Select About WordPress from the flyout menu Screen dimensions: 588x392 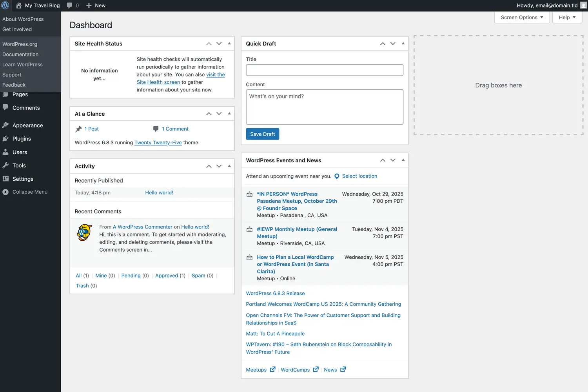tap(23, 19)
